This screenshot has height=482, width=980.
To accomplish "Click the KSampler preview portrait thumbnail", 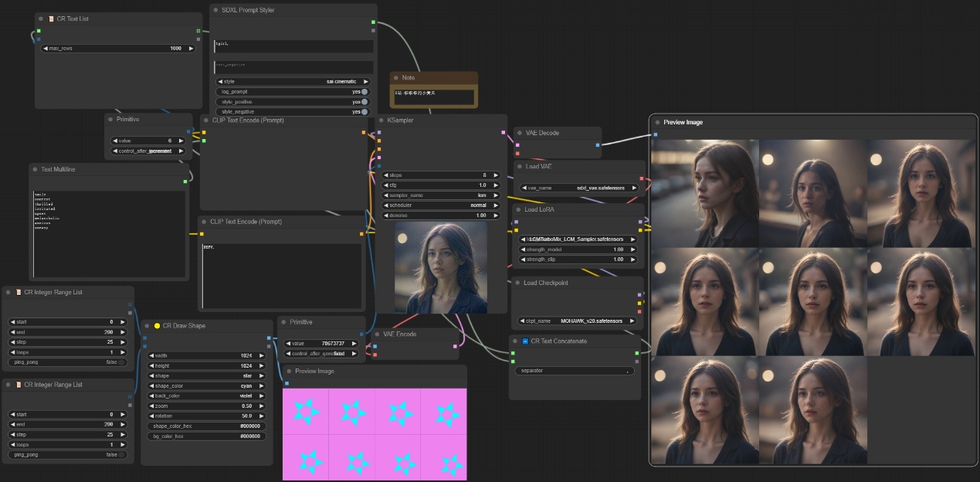I will (441, 268).
